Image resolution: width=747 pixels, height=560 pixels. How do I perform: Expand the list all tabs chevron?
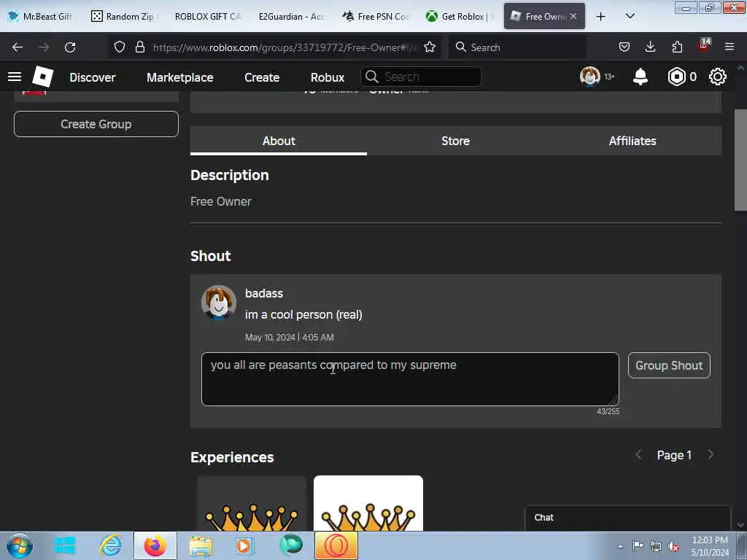[x=630, y=16]
